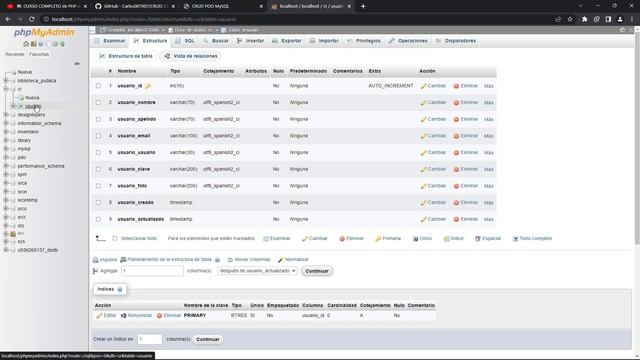640x360 pixels.
Task: Check the usuario_usuario row checkbox
Action: (x=98, y=153)
